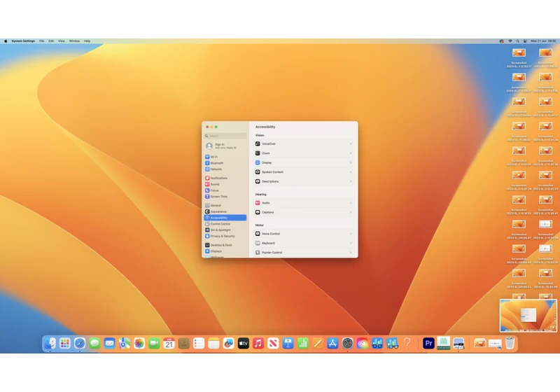Open the Display row chevron
This screenshot has width=560, height=392.
coord(351,162)
